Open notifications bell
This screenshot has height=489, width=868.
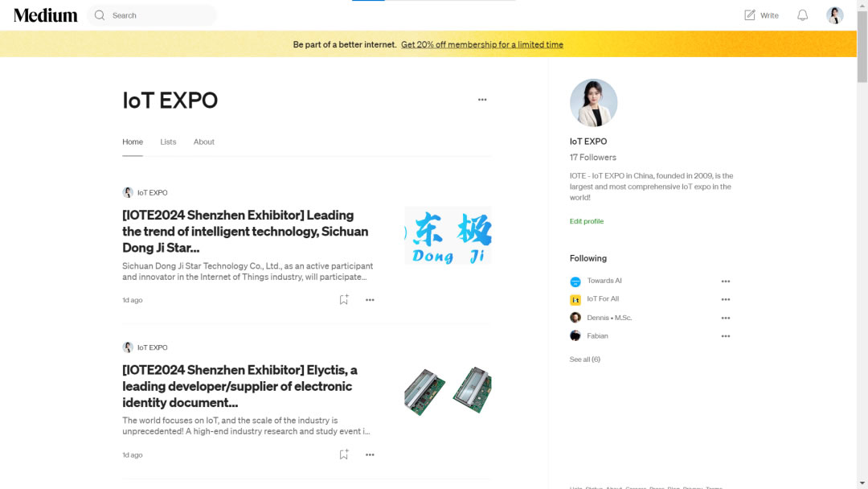pyautogui.click(x=802, y=15)
